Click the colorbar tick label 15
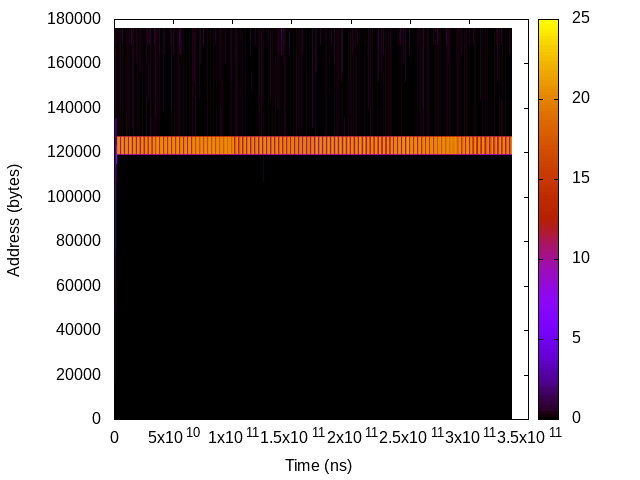 (581, 178)
